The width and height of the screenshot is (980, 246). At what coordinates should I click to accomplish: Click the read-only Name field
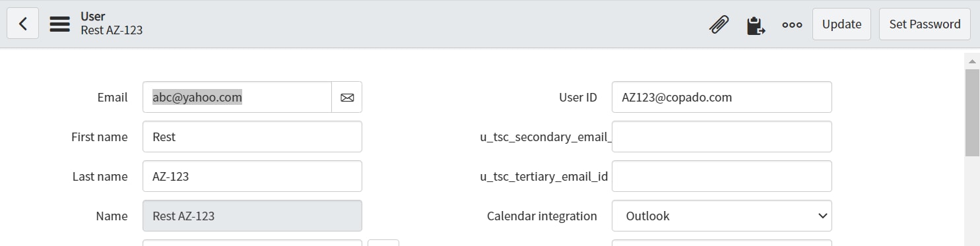(x=252, y=216)
